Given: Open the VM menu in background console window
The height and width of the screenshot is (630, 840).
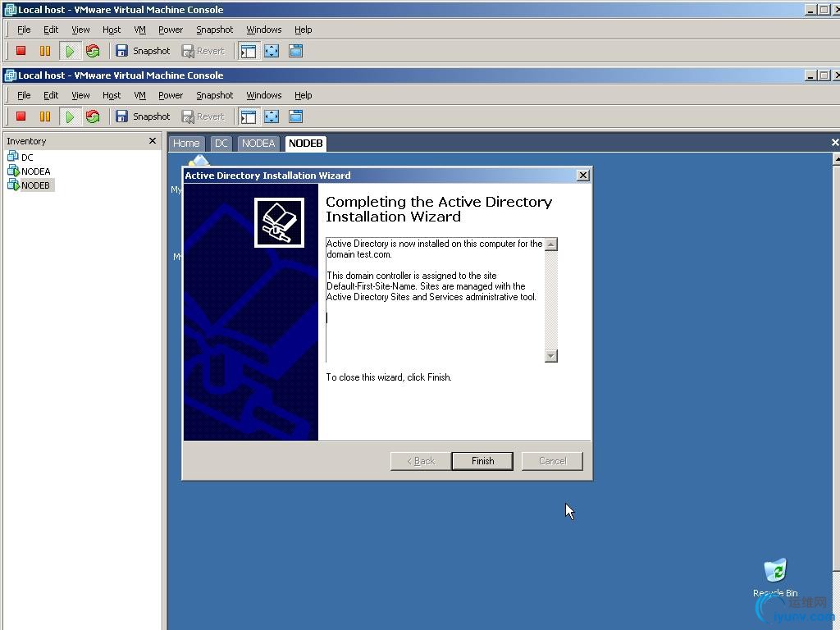Looking at the screenshot, I should [x=139, y=30].
